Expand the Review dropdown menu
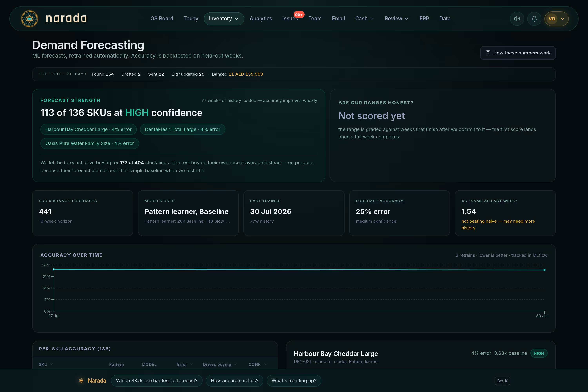The width and height of the screenshot is (588, 392). click(x=397, y=19)
